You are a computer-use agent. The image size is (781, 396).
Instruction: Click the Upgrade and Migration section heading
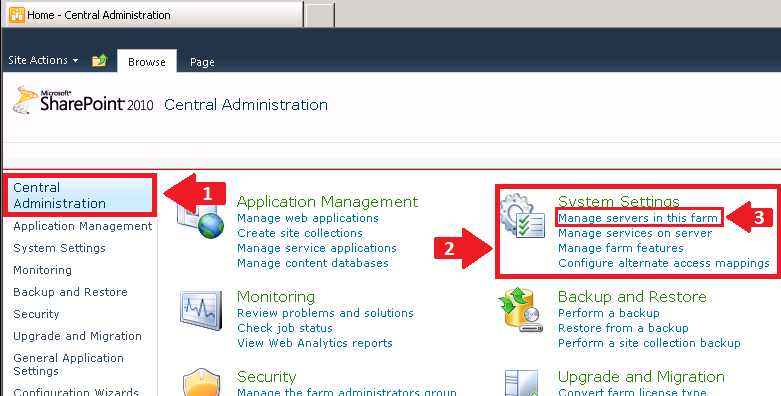coord(641,377)
